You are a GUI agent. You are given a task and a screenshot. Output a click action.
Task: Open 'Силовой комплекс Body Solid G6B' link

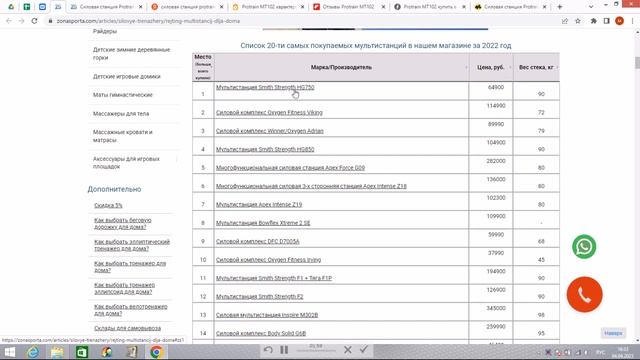pyautogui.click(x=261, y=333)
